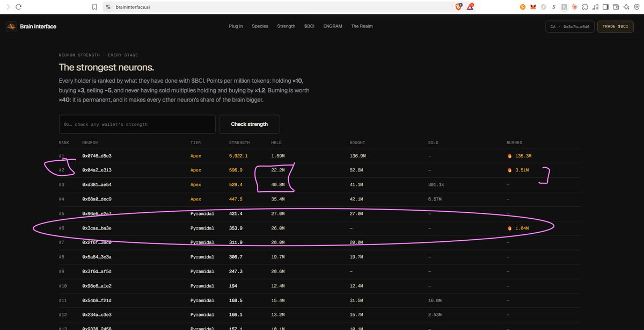Image resolution: width=644 pixels, height=330 pixels.
Task: Click the 5,922.1 strength value
Action: [238, 156]
